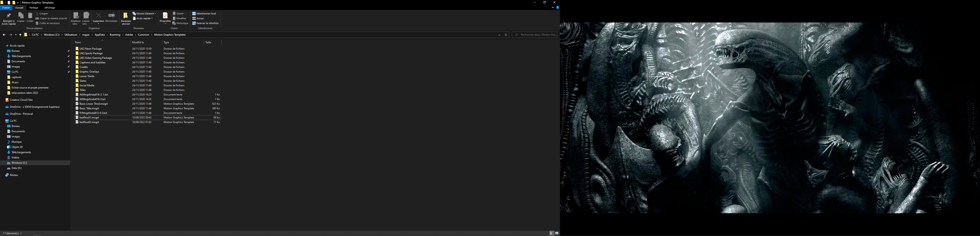The height and width of the screenshot is (236, 980).
Task: Click the Coller clipboard icon
Action: (x=30, y=16)
